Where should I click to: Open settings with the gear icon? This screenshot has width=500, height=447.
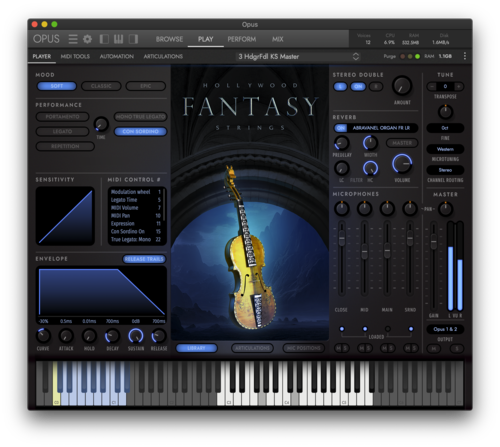pyautogui.click(x=87, y=39)
